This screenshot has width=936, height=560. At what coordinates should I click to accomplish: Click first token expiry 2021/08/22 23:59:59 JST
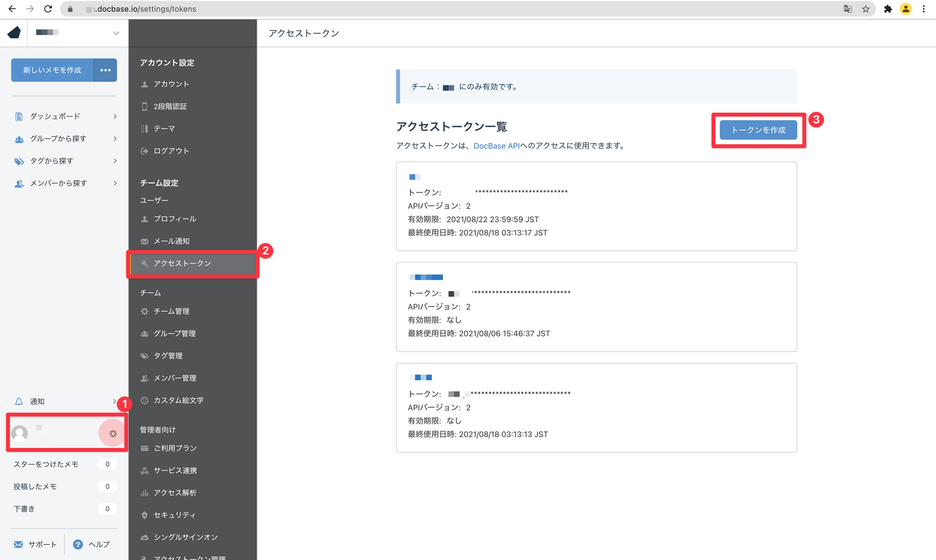tap(492, 219)
